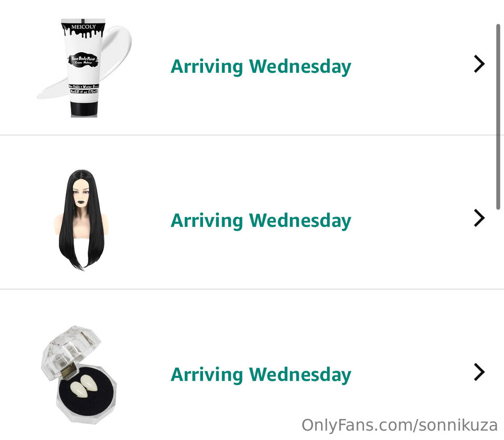Click the OnlyFans.com/sonnikuza watermark text

(399, 425)
